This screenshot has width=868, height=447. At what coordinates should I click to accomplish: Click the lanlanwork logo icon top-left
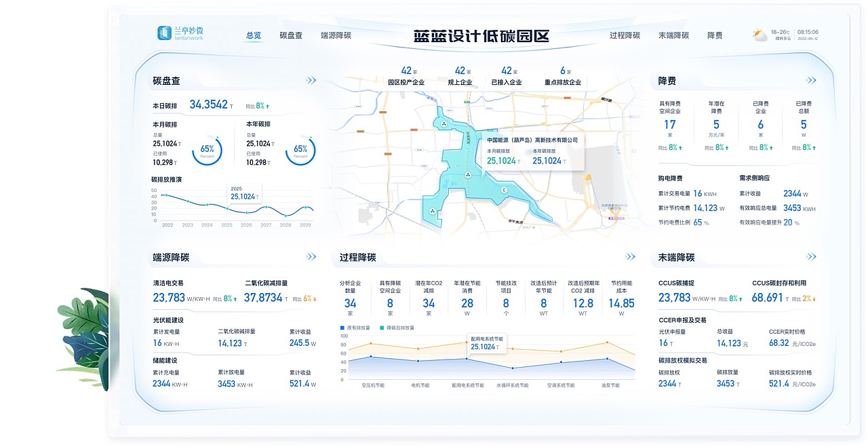tap(165, 32)
